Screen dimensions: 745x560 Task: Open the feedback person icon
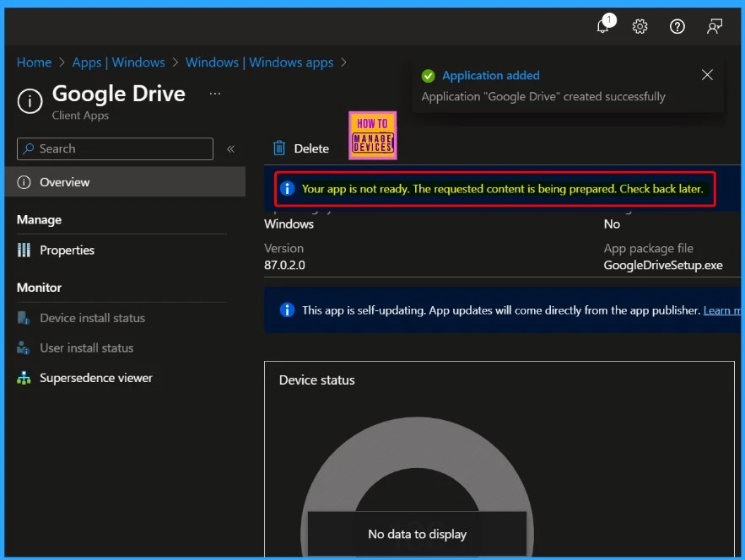(714, 26)
